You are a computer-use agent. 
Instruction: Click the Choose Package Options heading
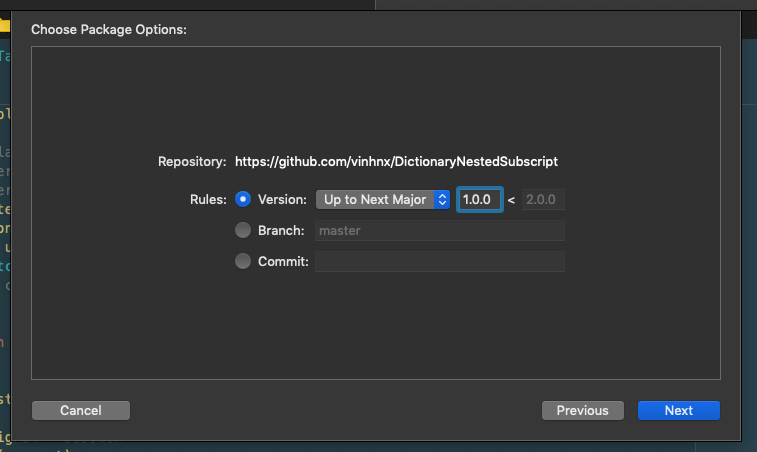[109, 29]
